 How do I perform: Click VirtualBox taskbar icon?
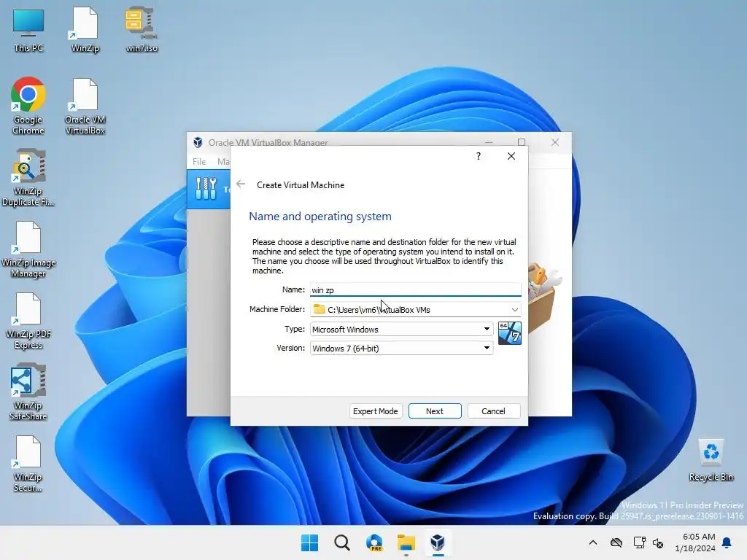click(x=438, y=542)
